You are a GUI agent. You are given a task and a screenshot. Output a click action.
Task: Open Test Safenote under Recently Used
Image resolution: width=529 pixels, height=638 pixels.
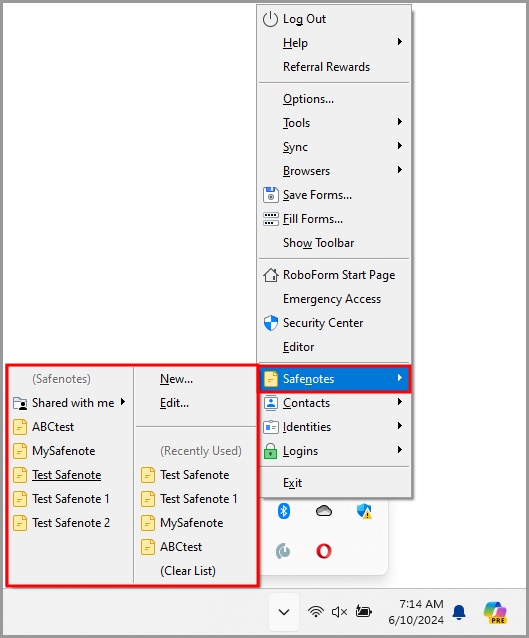pos(195,475)
